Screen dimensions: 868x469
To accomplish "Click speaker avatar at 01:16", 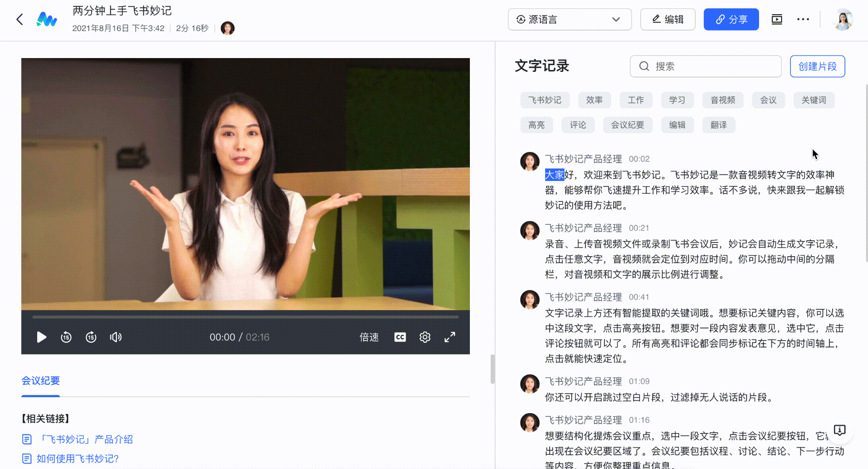I will [x=530, y=422].
